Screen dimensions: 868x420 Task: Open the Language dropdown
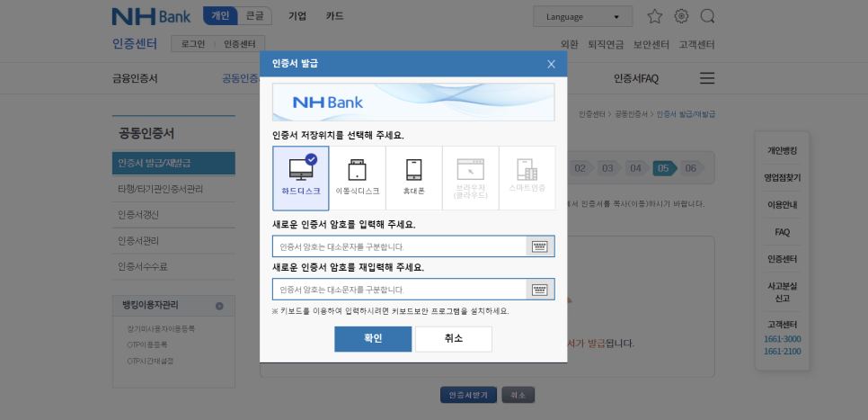point(582,16)
